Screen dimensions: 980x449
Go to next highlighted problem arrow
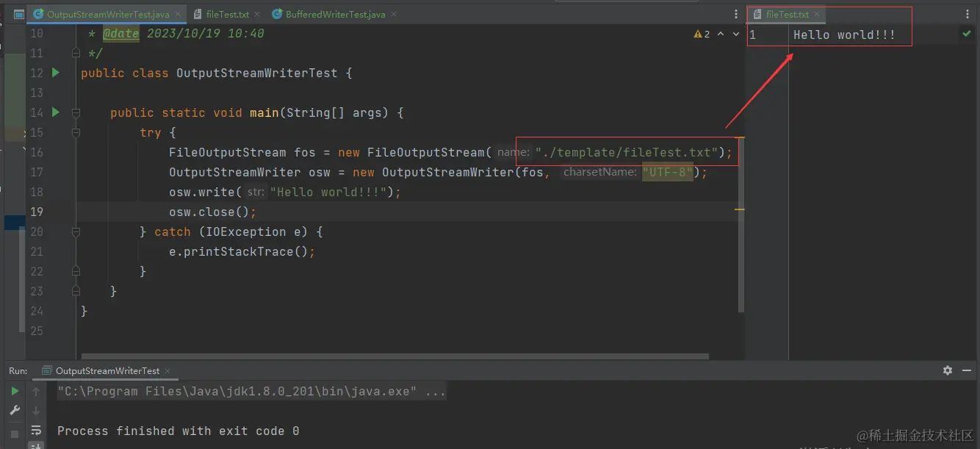pos(736,34)
